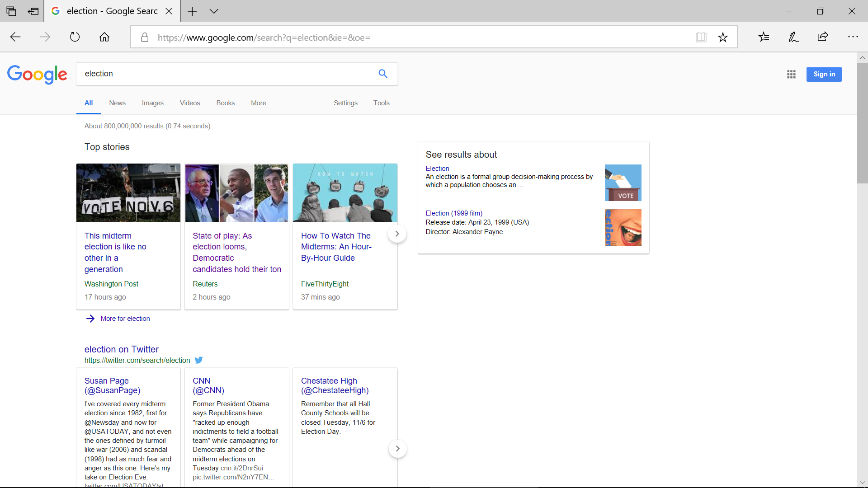Select the All search tab
Viewport: 868px width, 488px height.
tap(89, 103)
